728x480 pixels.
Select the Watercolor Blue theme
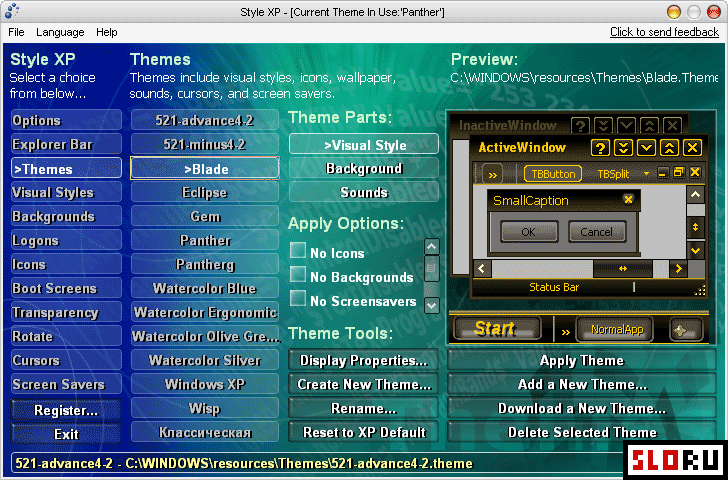205,288
